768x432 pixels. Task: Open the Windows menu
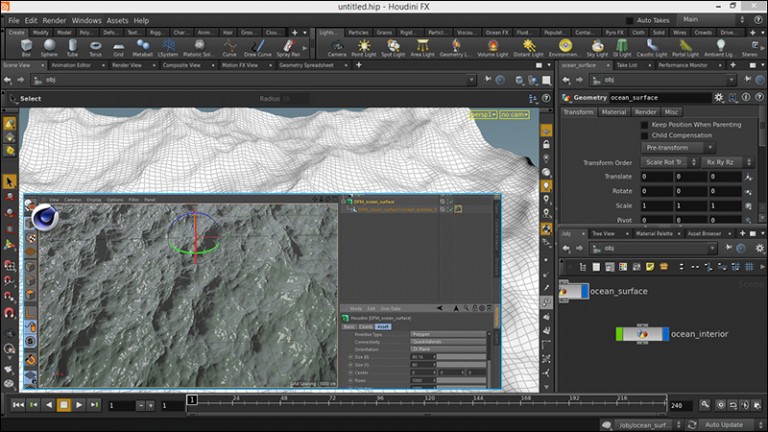tap(87, 21)
